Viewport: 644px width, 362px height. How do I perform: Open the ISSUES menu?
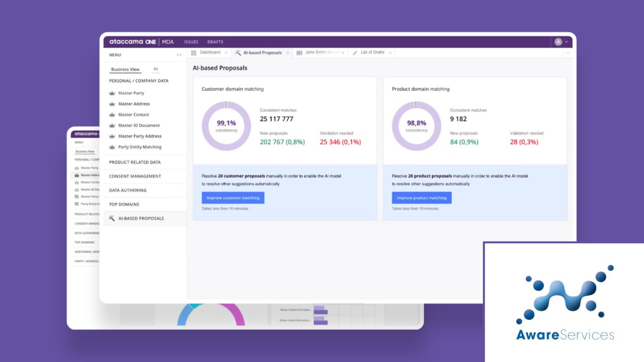191,42
